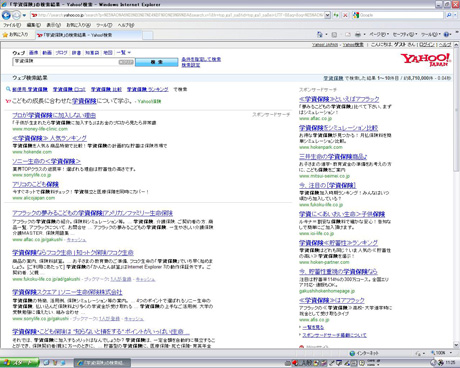
Task: Click the red Stop loading icon
Action: click(345, 15)
